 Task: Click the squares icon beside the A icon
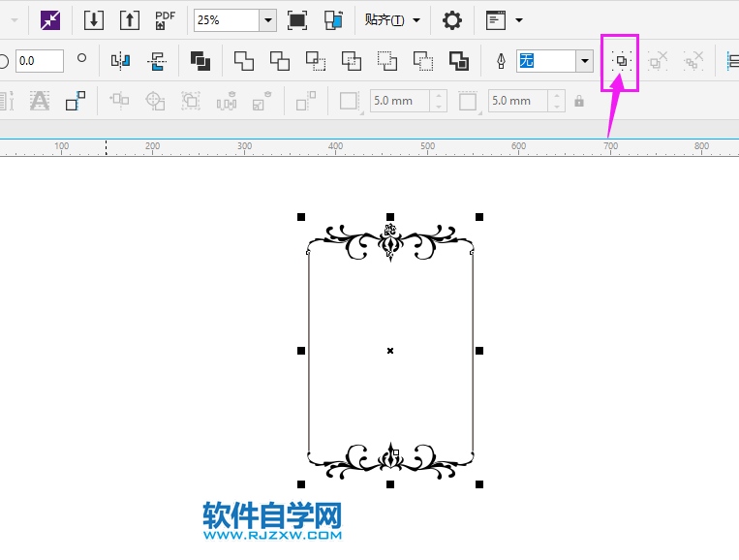pos(76,101)
